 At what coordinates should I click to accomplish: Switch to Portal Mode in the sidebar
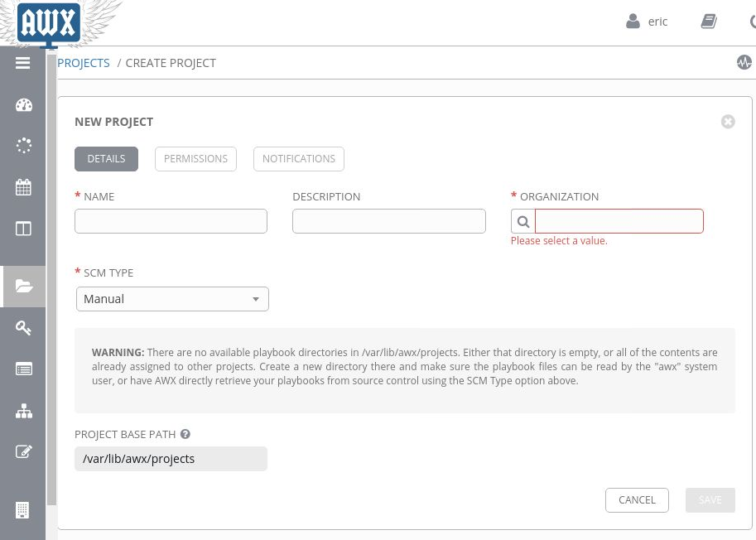click(23, 229)
